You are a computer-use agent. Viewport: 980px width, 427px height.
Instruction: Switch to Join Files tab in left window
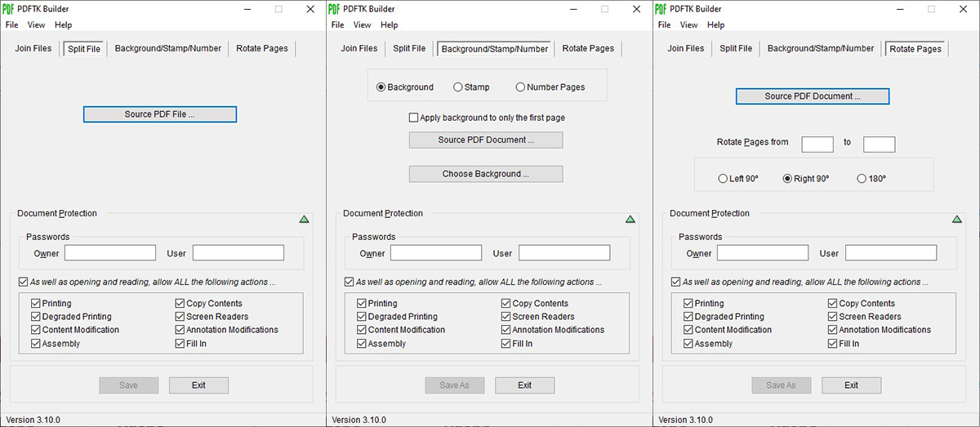33,48
